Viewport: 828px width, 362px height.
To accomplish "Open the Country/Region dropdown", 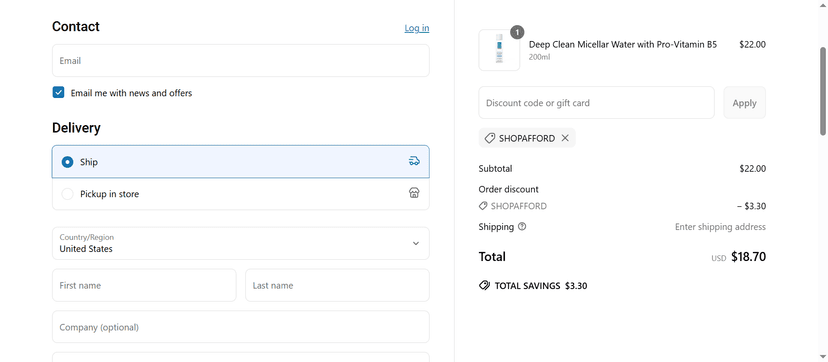I will (x=240, y=243).
